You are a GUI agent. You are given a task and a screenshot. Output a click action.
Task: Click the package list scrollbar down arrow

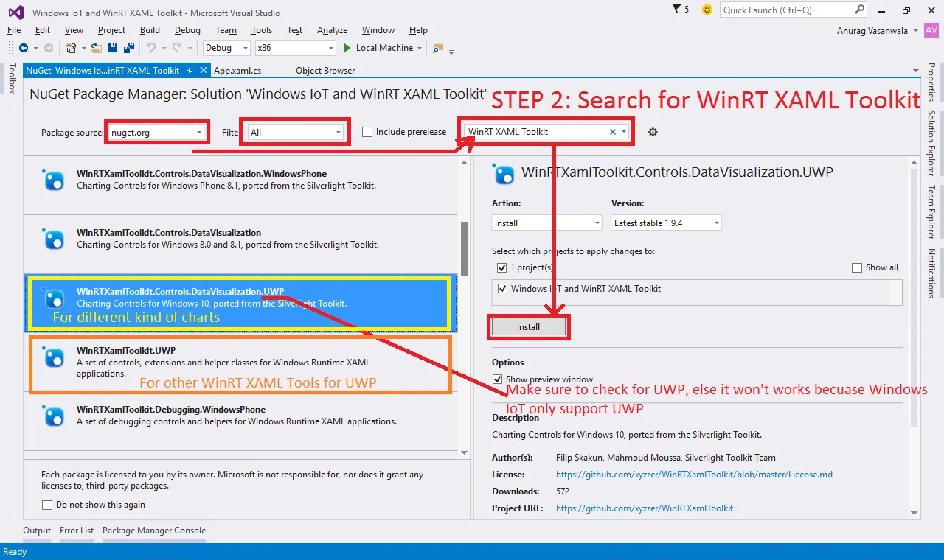point(465,452)
